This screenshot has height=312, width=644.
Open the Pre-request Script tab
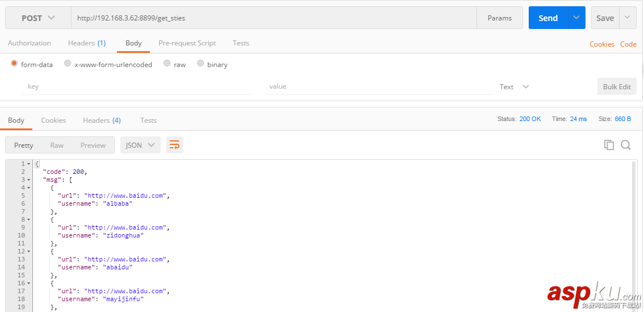tap(187, 43)
